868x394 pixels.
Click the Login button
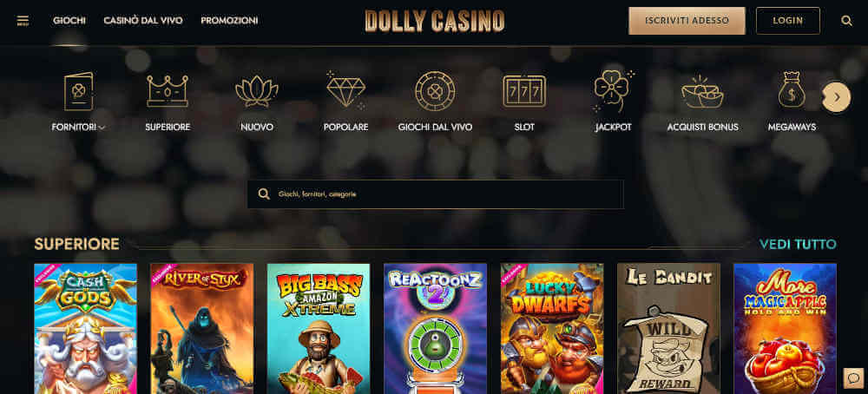point(788,21)
